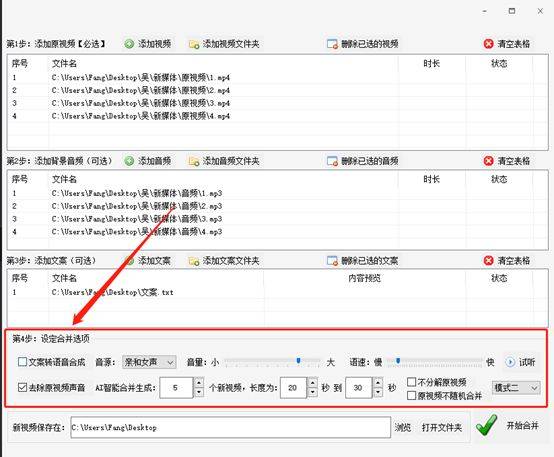Open the 亲和女声 voice source dropdown

149,362
